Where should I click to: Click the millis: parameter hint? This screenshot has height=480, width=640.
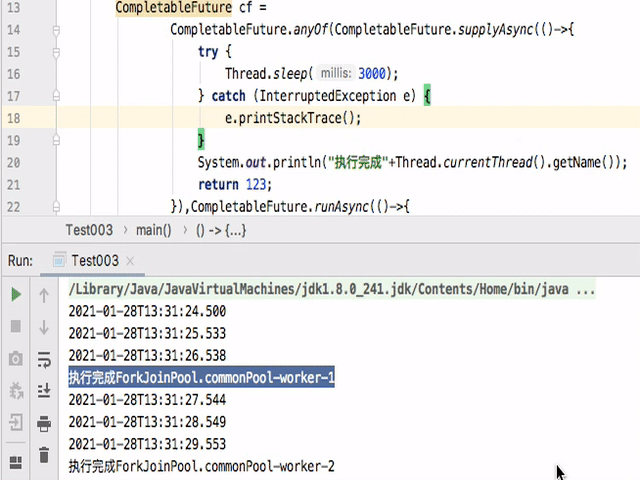(336, 73)
